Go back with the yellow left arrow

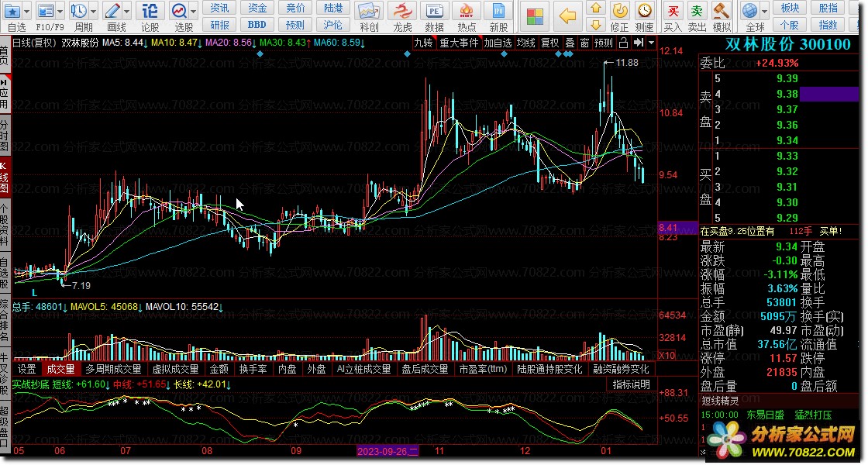click(x=567, y=16)
